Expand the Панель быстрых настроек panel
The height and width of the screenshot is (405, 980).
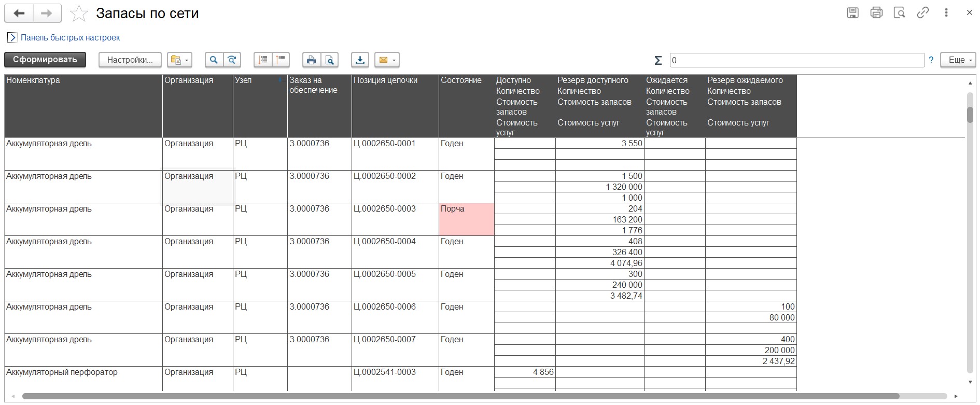tap(12, 37)
